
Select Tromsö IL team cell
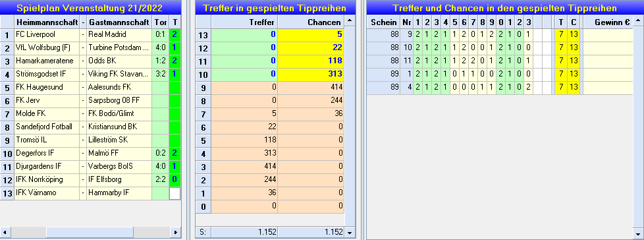pyautogui.click(x=47, y=140)
